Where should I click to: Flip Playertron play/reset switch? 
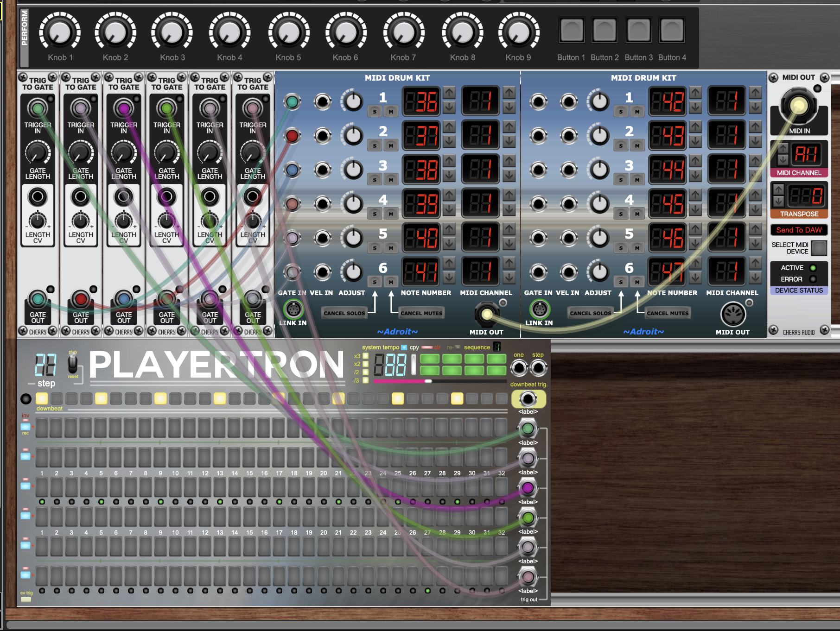pos(73,364)
